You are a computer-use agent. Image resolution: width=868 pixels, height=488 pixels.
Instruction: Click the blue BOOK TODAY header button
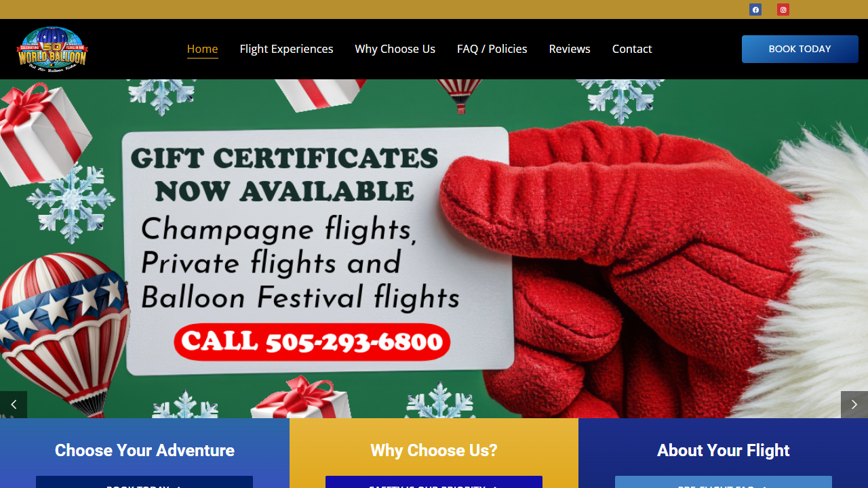tap(800, 49)
